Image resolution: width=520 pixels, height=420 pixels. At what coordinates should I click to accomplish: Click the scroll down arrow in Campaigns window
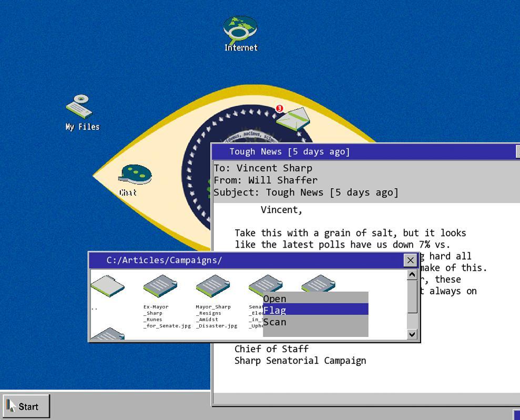coord(412,334)
